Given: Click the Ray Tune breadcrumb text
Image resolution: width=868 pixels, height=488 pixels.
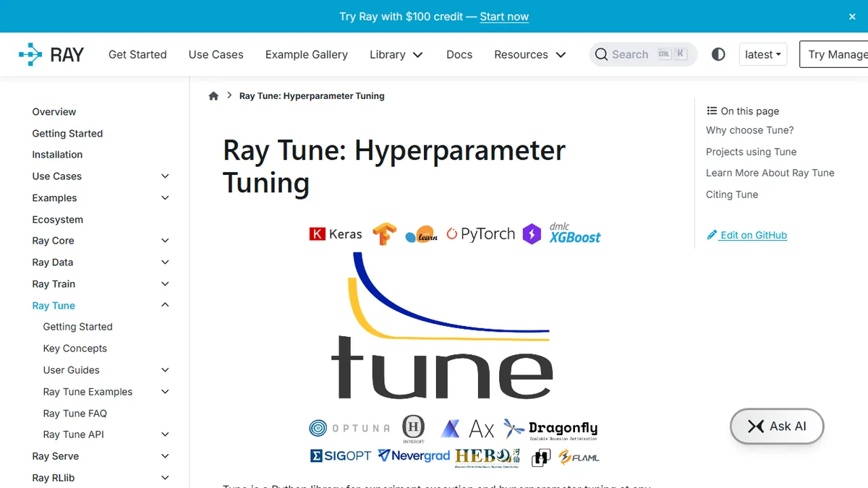Looking at the screenshot, I should click(x=312, y=95).
